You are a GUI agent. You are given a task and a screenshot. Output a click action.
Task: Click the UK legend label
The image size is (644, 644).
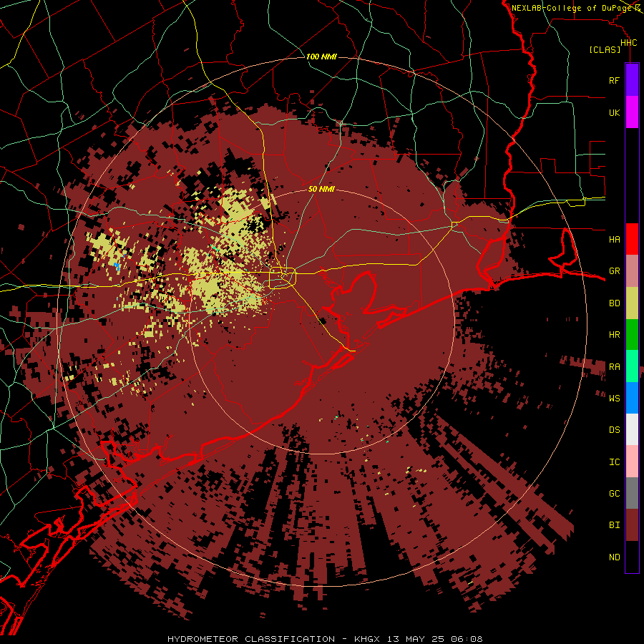point(614,112)
